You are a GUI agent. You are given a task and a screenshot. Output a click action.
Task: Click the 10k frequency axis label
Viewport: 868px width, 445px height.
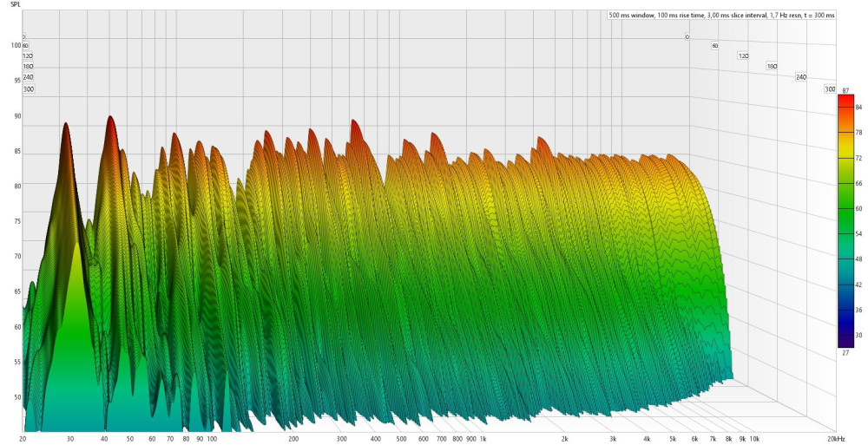[754, 440]
